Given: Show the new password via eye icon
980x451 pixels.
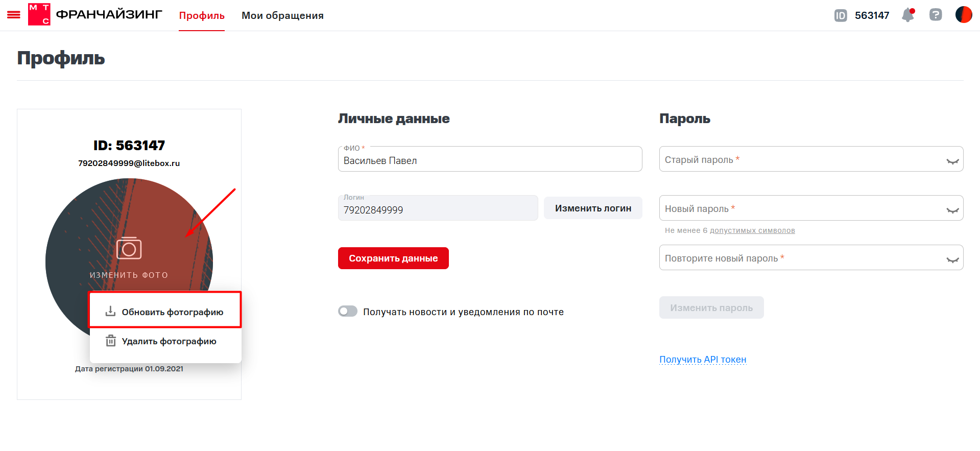Looking at the screenshot, I should [x=952, y=210].
